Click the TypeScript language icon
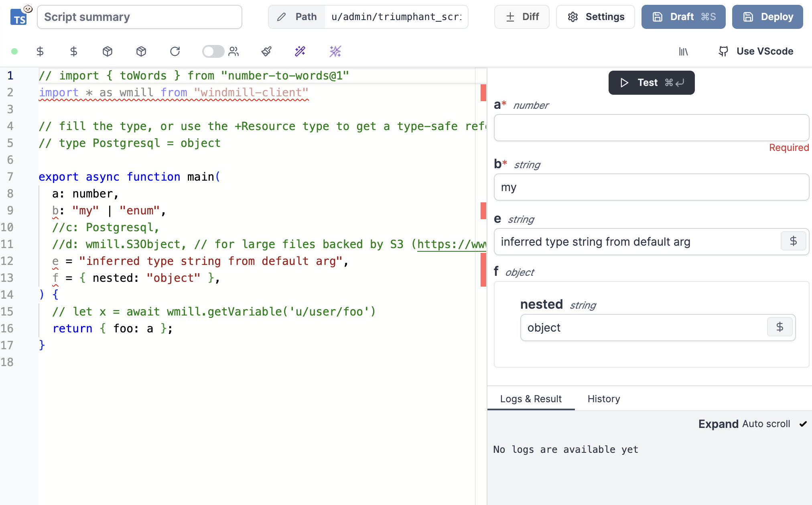This screenshot has height=505, width=812. tap(19, 17)
